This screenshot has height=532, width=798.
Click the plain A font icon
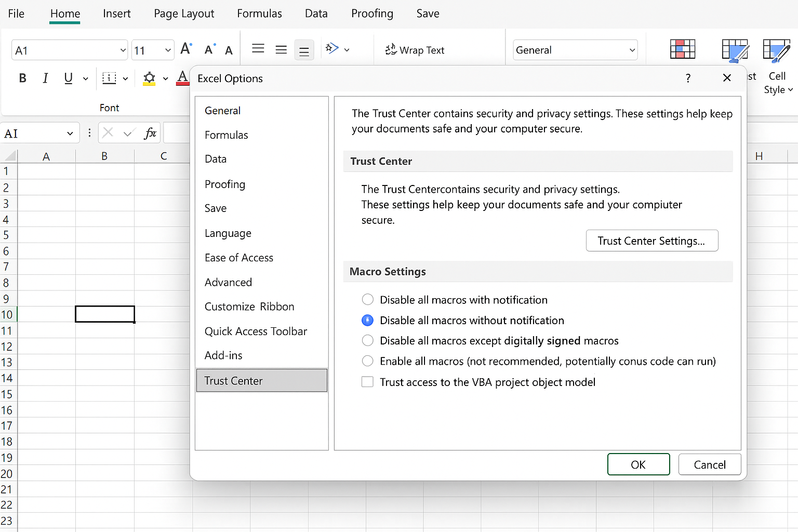(229, 50)
